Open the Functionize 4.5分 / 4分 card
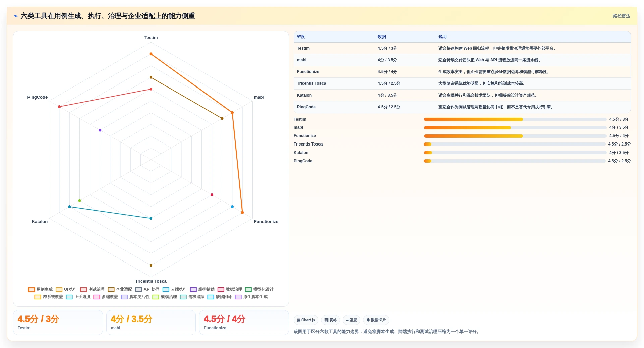Image resolution: width=644 pixels, height=348 pixels. pos(244,323)
